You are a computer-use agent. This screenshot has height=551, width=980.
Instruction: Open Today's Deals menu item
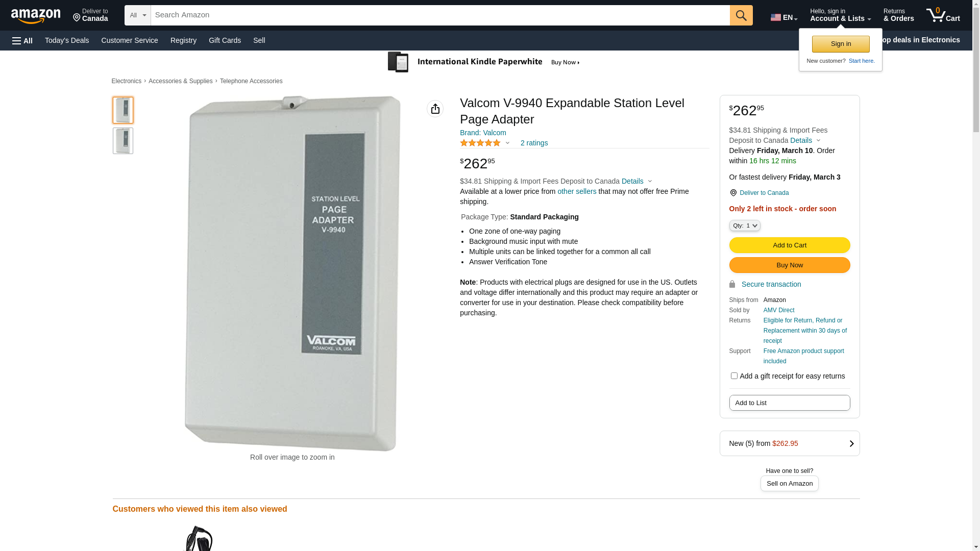click(x=67, y=40)
